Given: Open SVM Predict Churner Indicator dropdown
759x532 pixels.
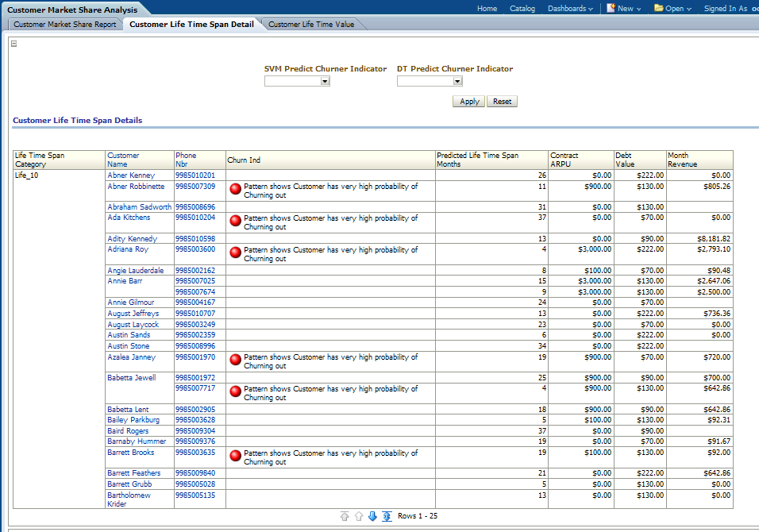Looking at the screenshot, I should pos(325,81).
